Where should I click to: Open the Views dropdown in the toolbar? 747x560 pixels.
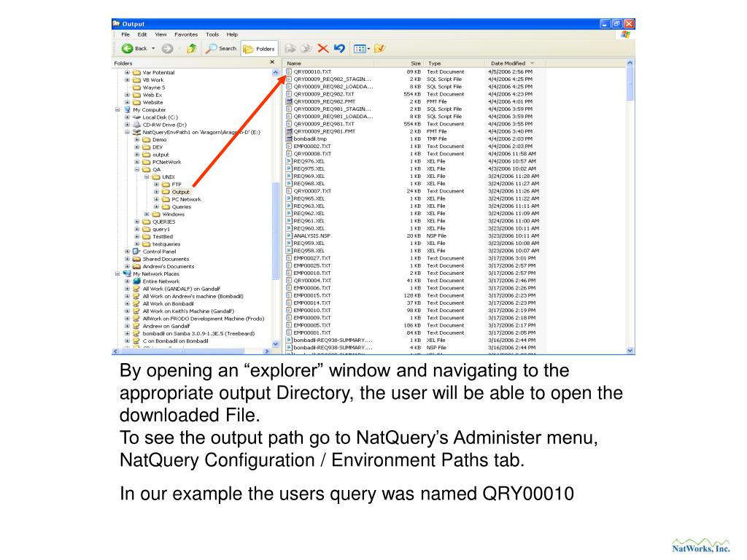[x=362, y=49]
